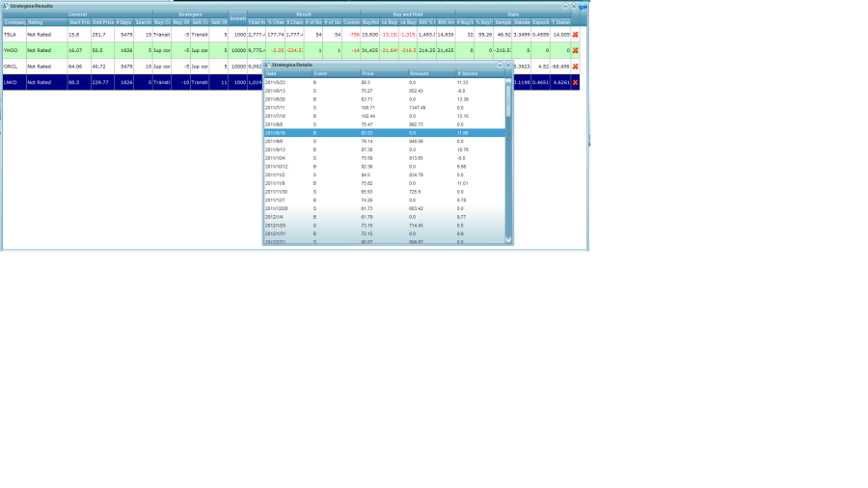
Task: Click the Strategies/Details title bar icon
Action: 267,65
